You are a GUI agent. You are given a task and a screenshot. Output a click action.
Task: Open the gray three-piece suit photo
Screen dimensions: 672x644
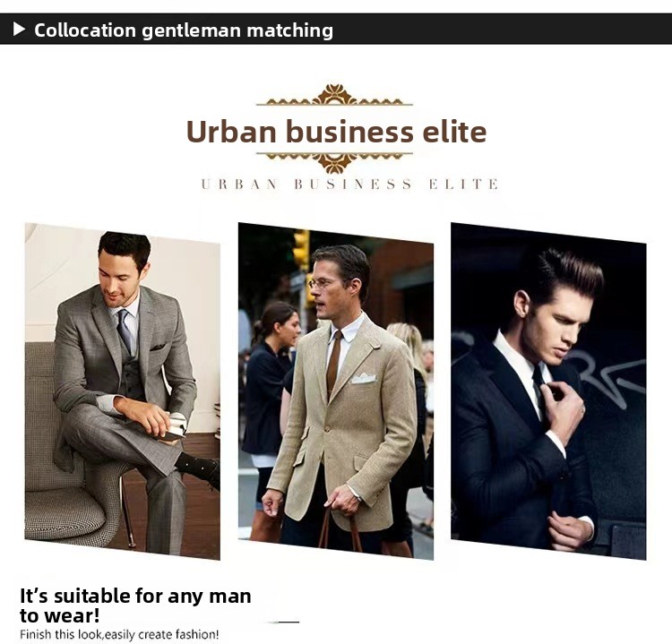coord(123,391)
